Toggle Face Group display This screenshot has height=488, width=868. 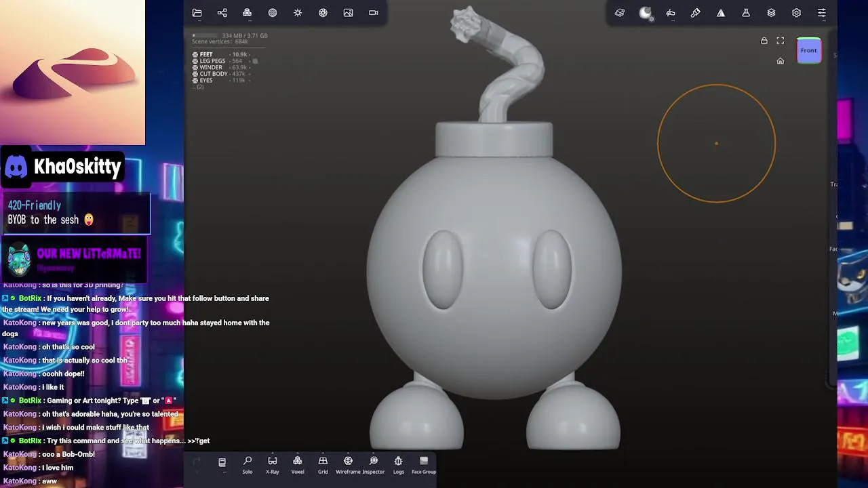[424, 465]
